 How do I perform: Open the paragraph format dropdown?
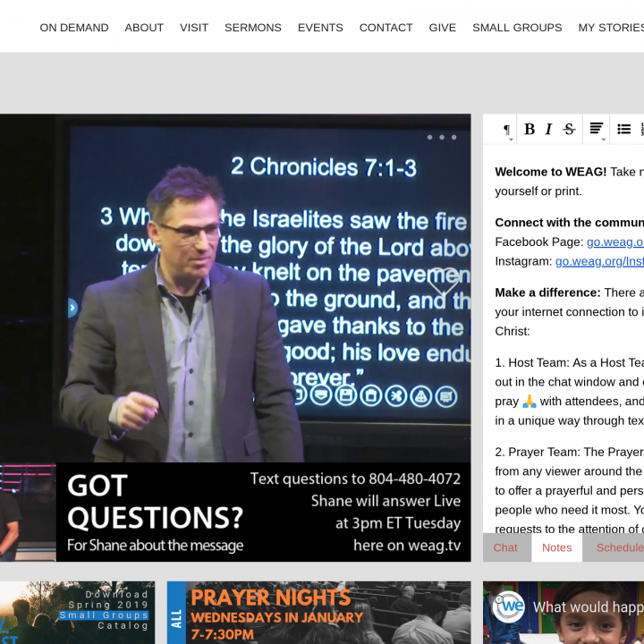click(x=507, y=130)
